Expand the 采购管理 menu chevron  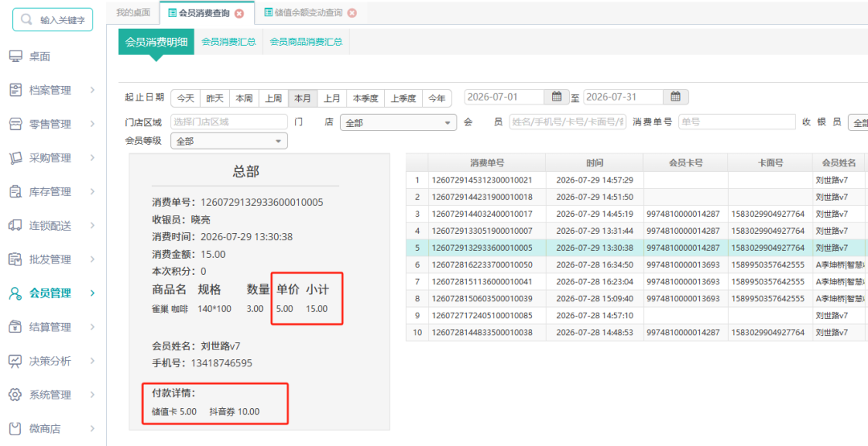coord(92,158)
